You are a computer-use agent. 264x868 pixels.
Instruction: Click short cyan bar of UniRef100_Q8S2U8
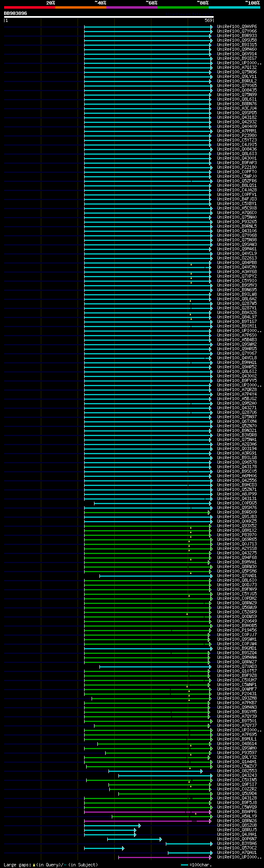pos(112,826)
